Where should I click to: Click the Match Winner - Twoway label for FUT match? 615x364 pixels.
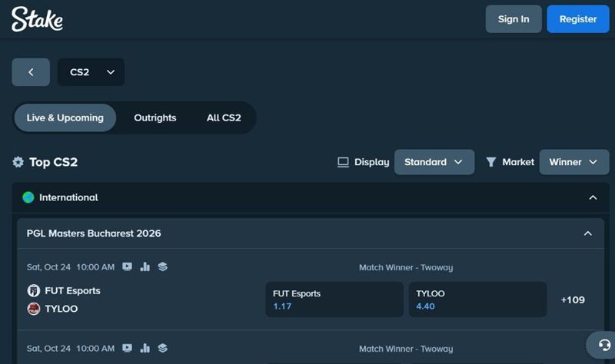(x=406, y=267)
